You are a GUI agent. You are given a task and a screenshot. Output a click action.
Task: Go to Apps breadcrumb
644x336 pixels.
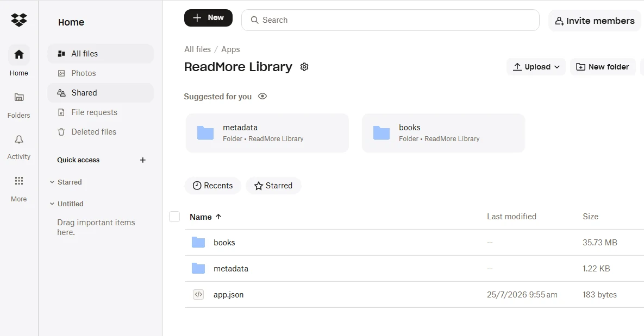230,49
